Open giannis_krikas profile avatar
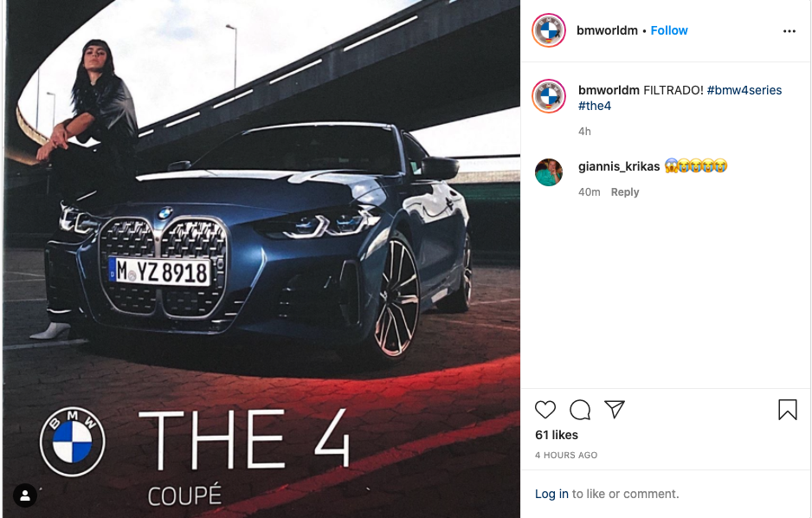 [x=549, y=172]
